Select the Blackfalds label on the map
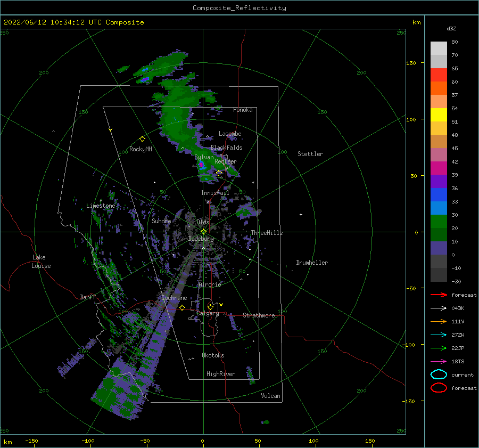 click(x=226, y=148)
